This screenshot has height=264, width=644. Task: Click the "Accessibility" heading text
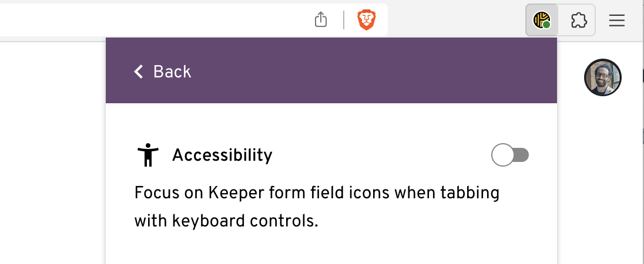(x=222, y=155)
